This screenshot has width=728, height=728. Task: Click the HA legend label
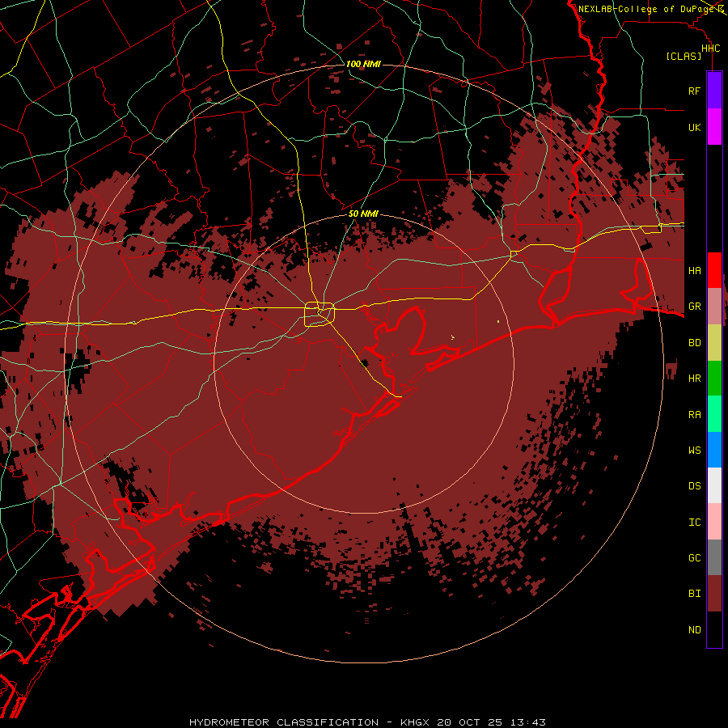[x=694, y=270]
